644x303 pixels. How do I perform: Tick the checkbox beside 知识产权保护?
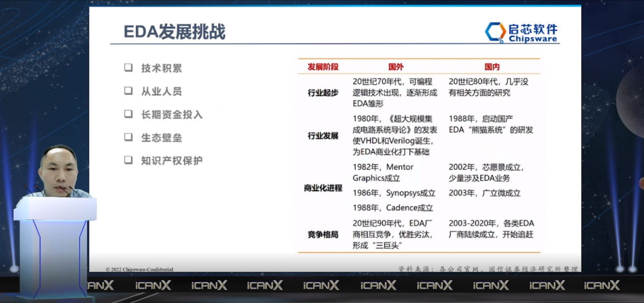129,160
